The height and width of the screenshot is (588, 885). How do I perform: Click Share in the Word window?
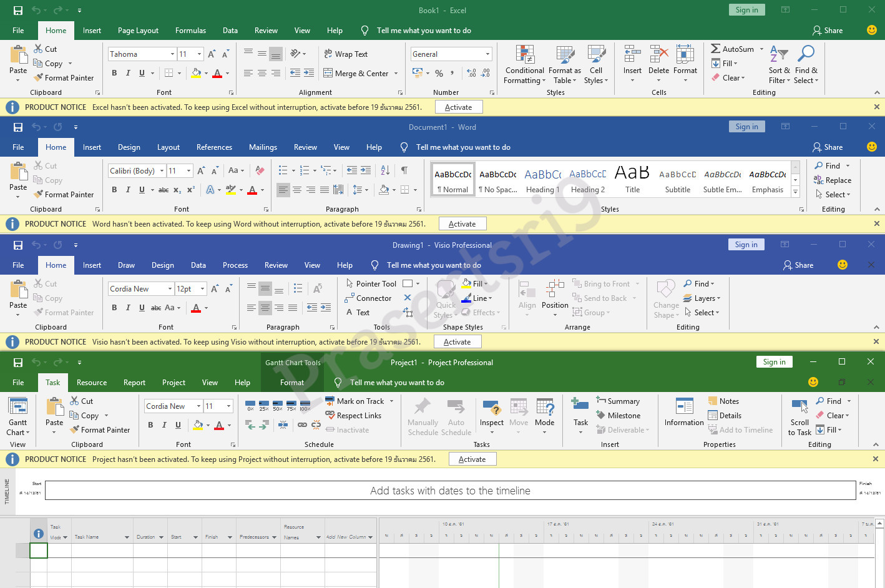pos(828,147)
